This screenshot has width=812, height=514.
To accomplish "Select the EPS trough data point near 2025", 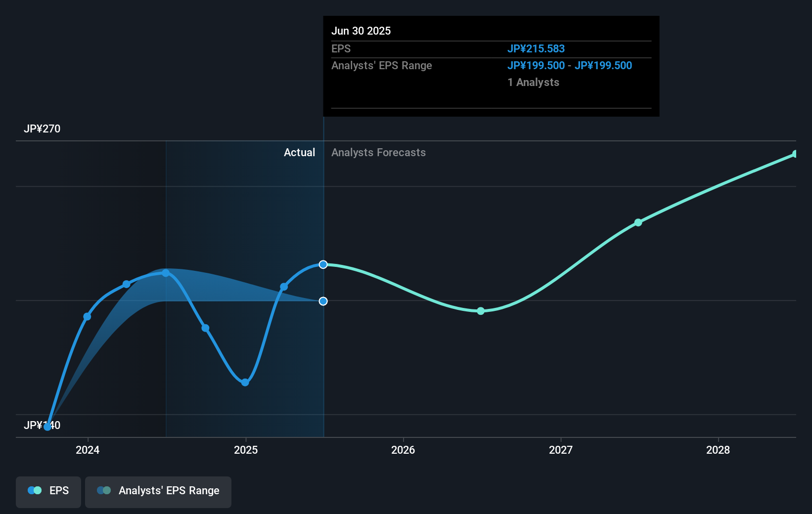I will 245,382.
